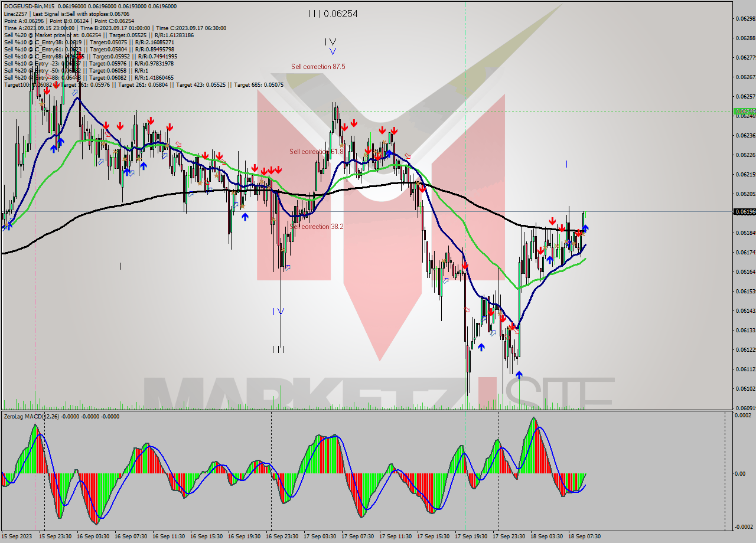Click the Point A / Point B / Point C line

[x=69, y=21]
